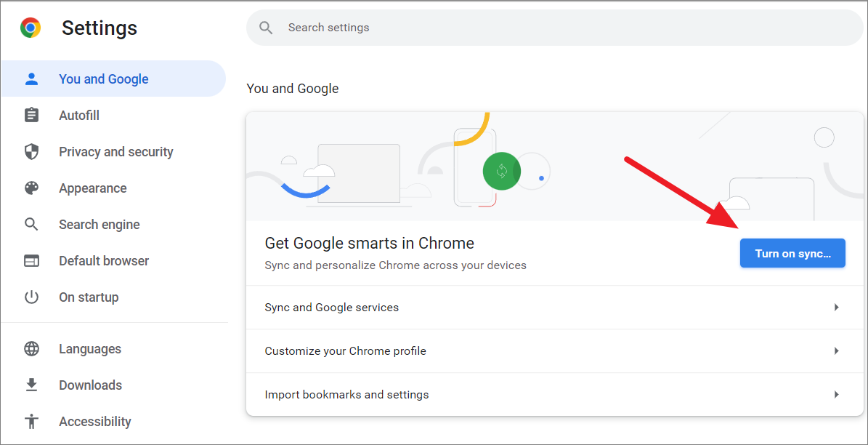Screen dimensions: 868x445
Task: Click the Default browser window icon
Action: pos(31,260)
